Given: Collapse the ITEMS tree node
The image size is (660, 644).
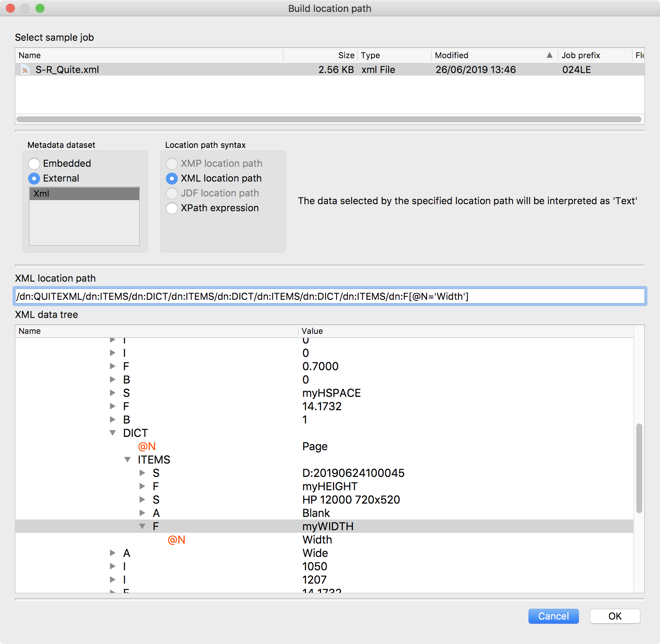Looking at the screenshot, I should point(128,459).
